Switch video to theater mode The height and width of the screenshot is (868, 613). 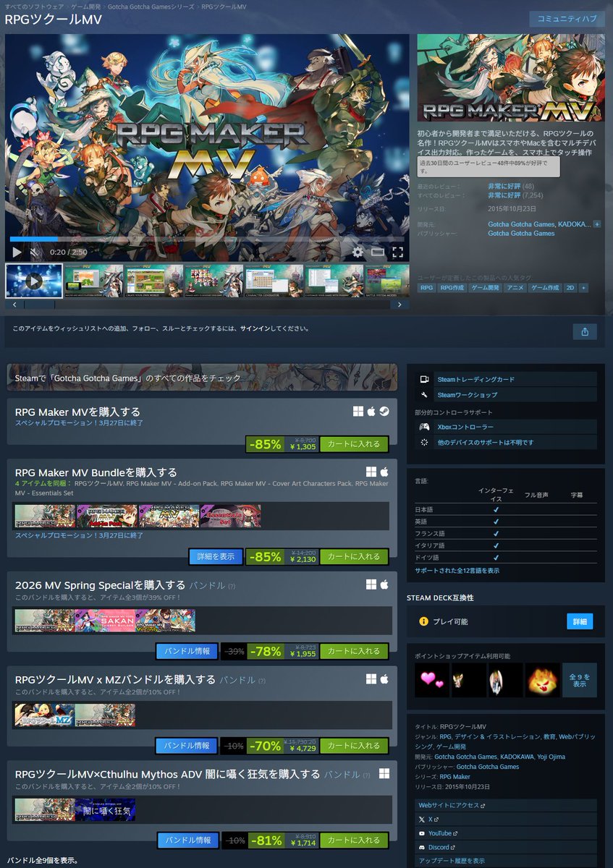point(378,252)
